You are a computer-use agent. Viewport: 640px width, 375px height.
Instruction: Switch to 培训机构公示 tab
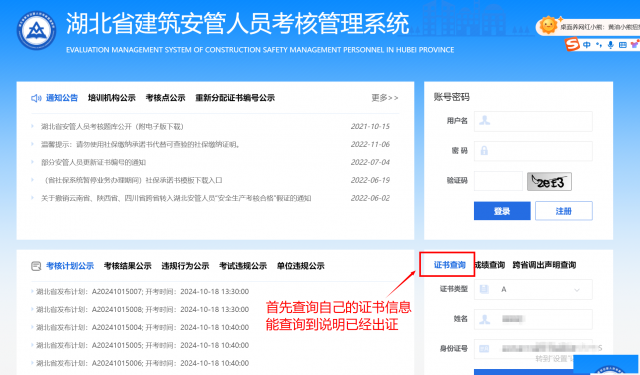(x=112, y=98)
